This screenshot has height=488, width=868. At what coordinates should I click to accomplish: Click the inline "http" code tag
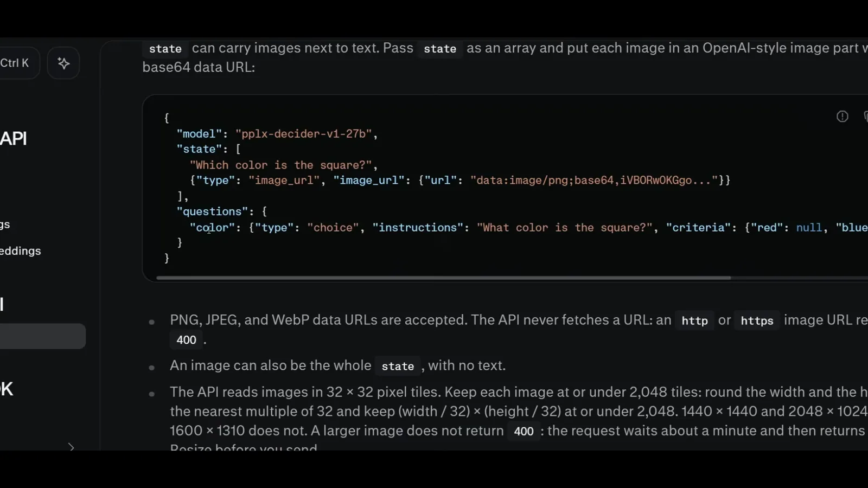[694, 321]
